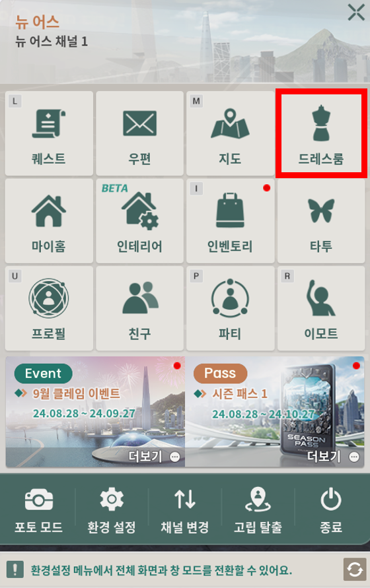Open the 인벤토리 inventory bag
Image resolution: width=370 pixels, height=588 pixels.
231,221
